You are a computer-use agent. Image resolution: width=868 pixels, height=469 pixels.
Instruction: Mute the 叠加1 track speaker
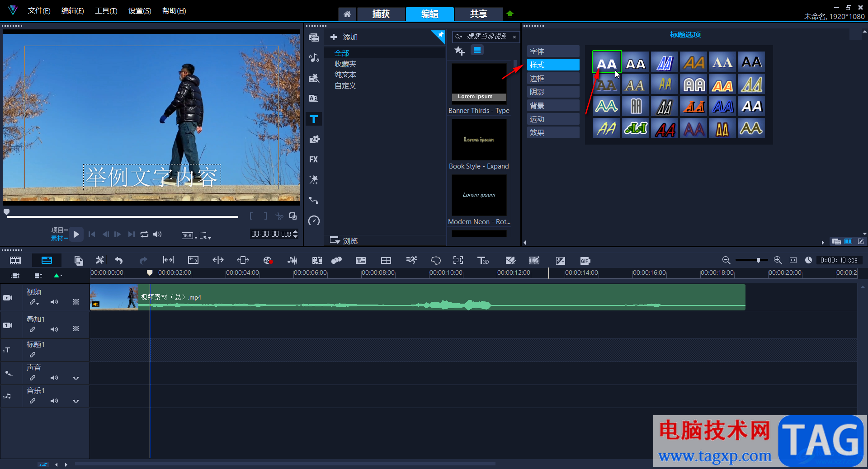pos(54,329)
